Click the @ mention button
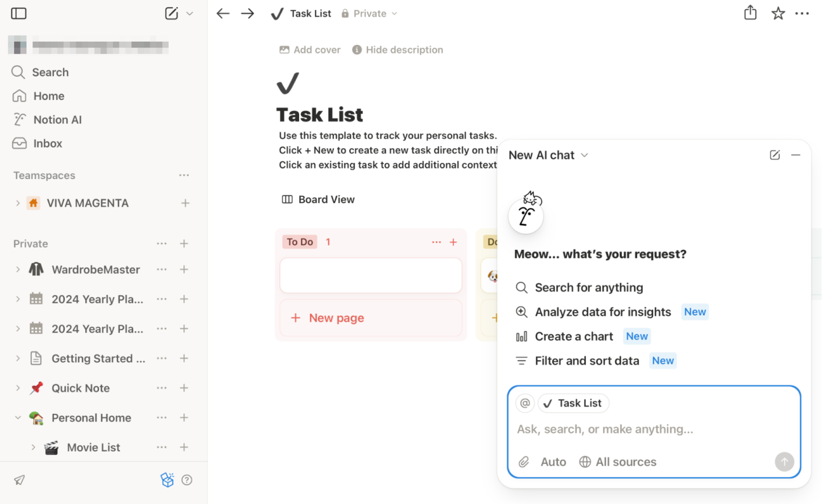Screen dimensions: 822x504 525,403
